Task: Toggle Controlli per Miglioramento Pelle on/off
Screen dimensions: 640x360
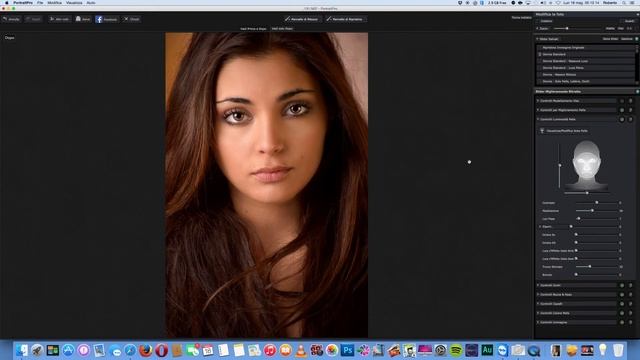Action: click(622, 110)
